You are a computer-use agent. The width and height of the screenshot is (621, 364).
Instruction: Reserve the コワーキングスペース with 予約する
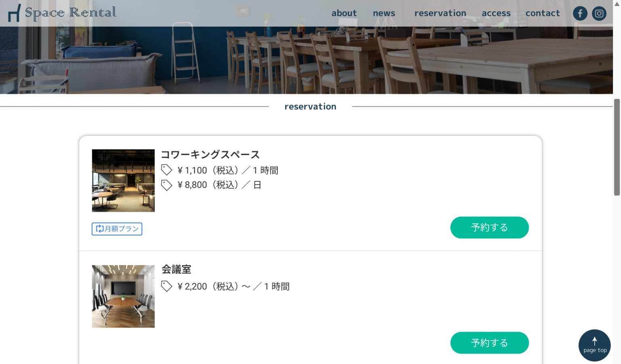pos(489,227)
